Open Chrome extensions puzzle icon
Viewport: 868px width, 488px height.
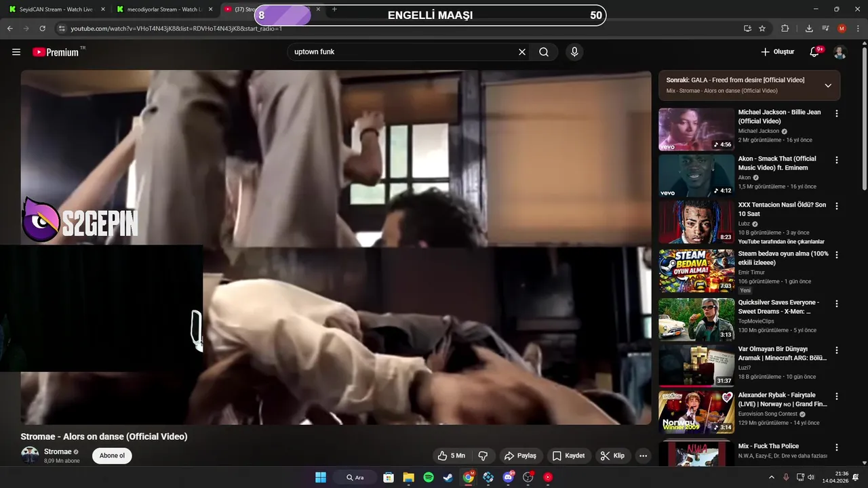pos(785,28)
